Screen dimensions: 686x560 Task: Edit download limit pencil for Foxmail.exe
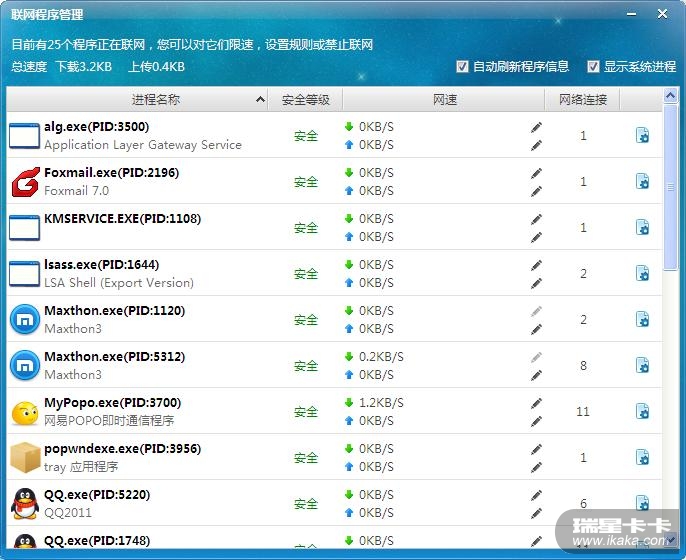click(536, 173)
